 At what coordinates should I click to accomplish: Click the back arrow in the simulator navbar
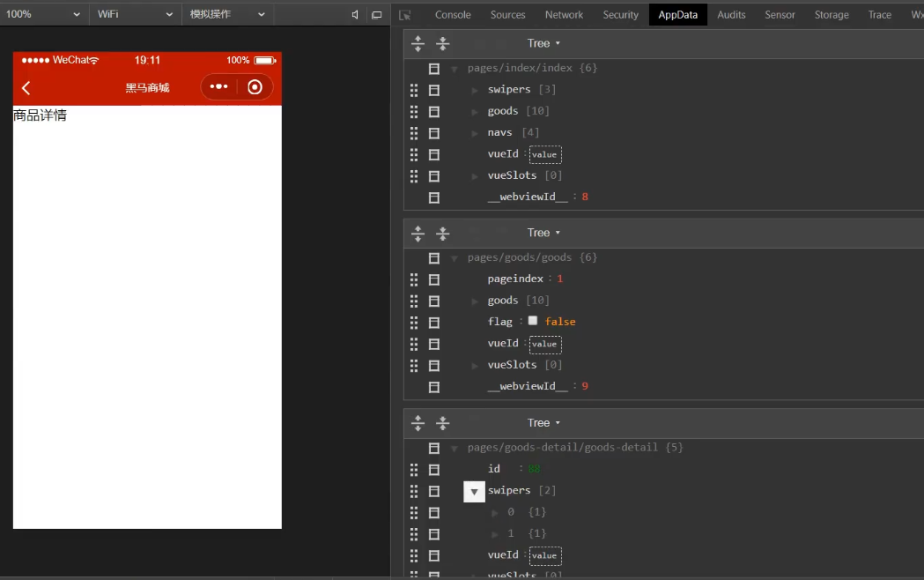[x=26, y=88]
